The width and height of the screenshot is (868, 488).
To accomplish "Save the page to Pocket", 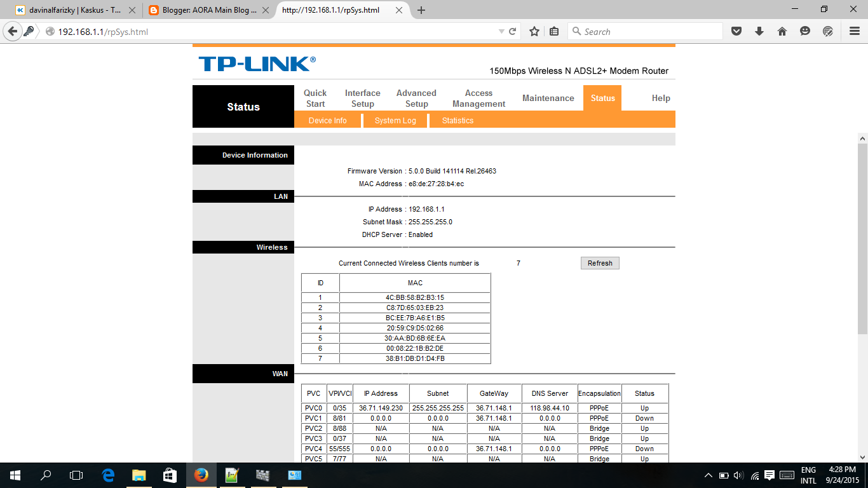I will click(736, 30).
